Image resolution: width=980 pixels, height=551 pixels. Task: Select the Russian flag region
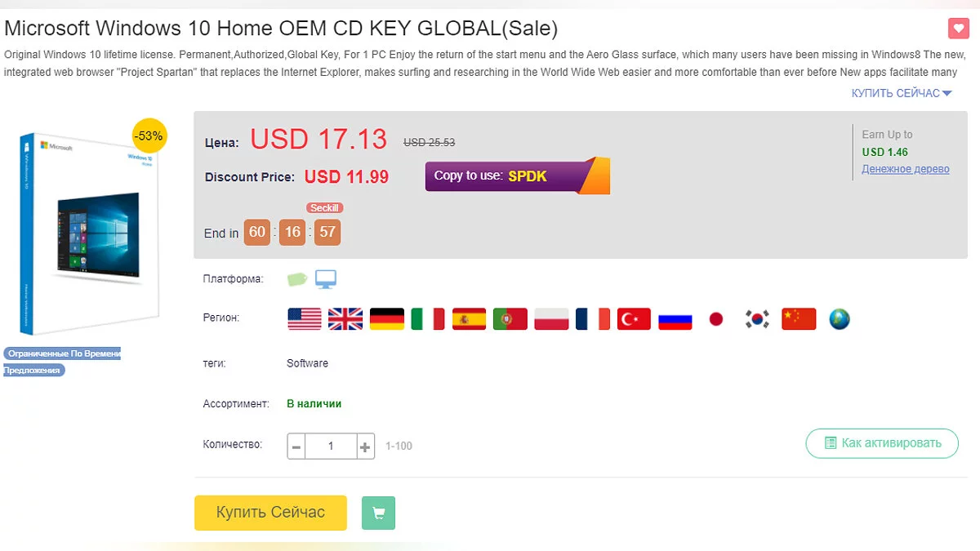675,318
